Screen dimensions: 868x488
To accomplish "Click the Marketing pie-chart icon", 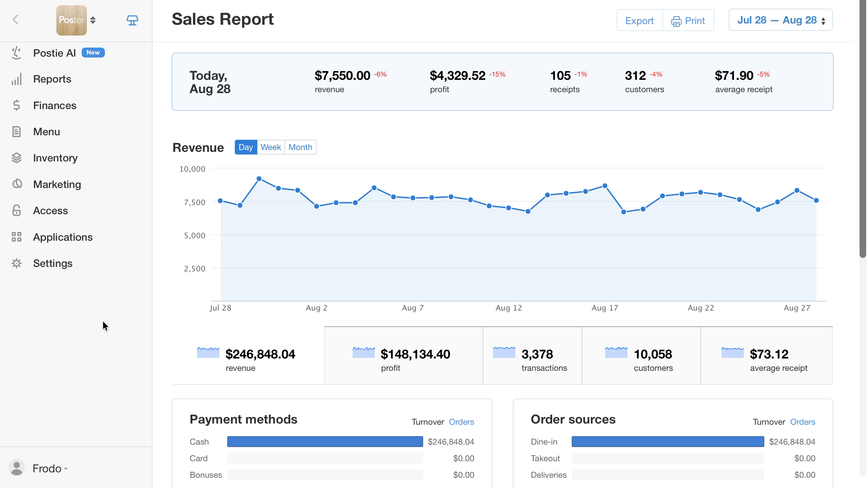I will pos(17,184).
